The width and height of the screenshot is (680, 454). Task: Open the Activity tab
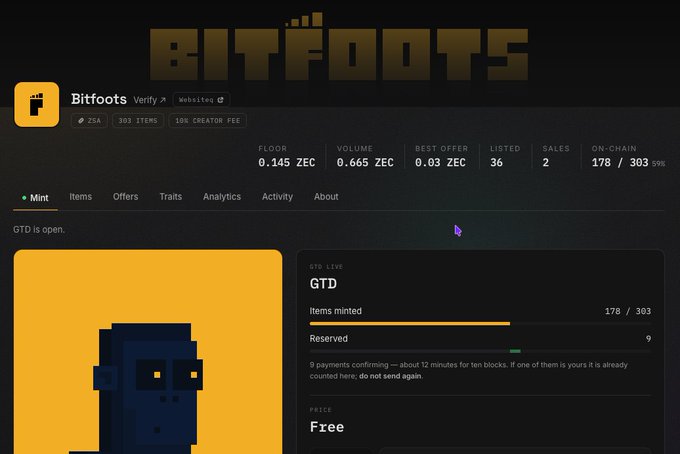click(277, 197)
